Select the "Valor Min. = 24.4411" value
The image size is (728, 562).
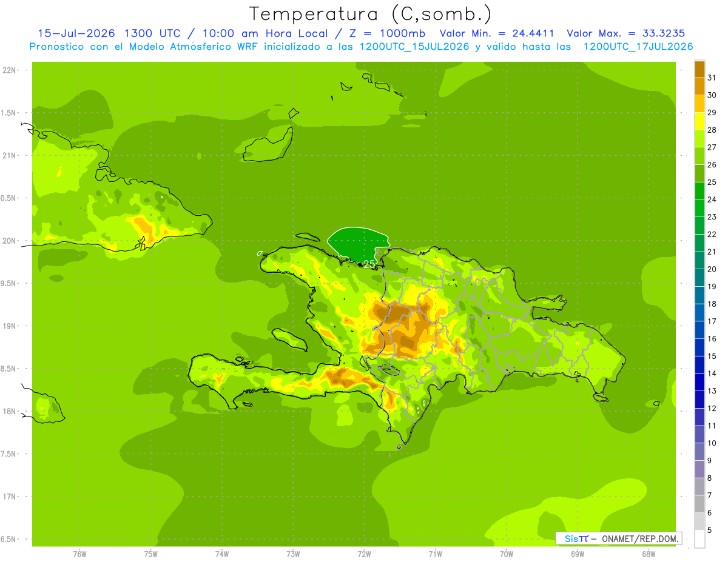click(x=497, y=33)
